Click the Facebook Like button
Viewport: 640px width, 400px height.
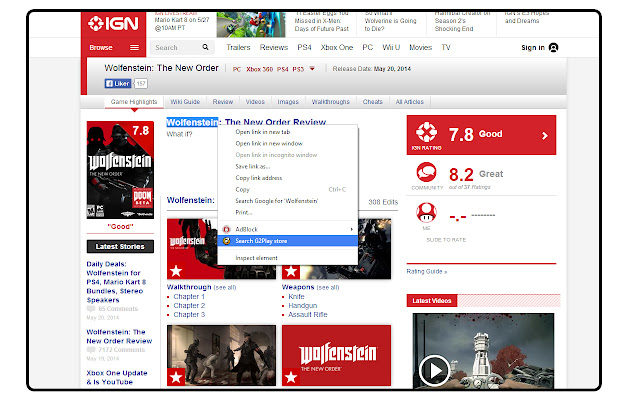pyautogui.click(x=118, y=83)
